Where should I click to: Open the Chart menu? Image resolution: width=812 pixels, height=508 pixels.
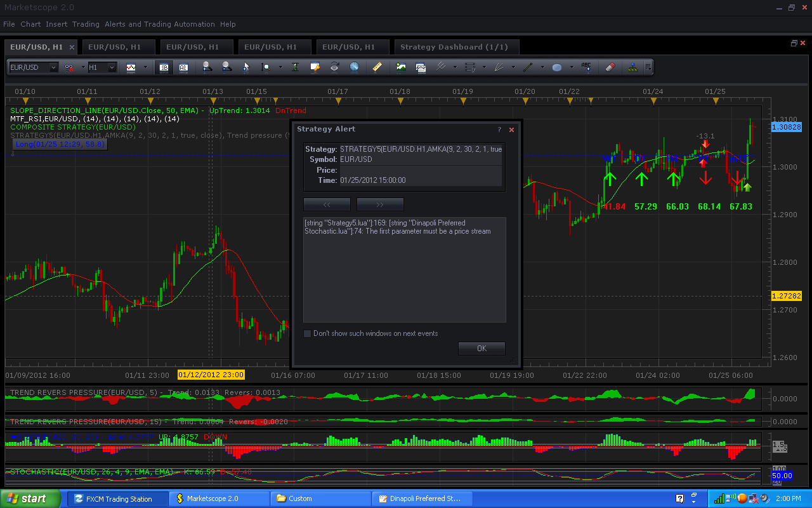tap(30, 24)
